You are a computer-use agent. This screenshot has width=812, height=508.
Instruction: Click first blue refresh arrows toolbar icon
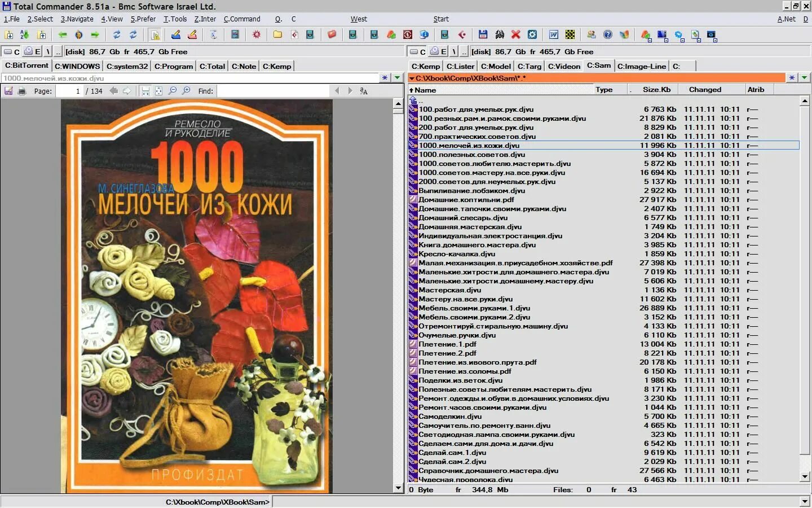tap(117, 35)
